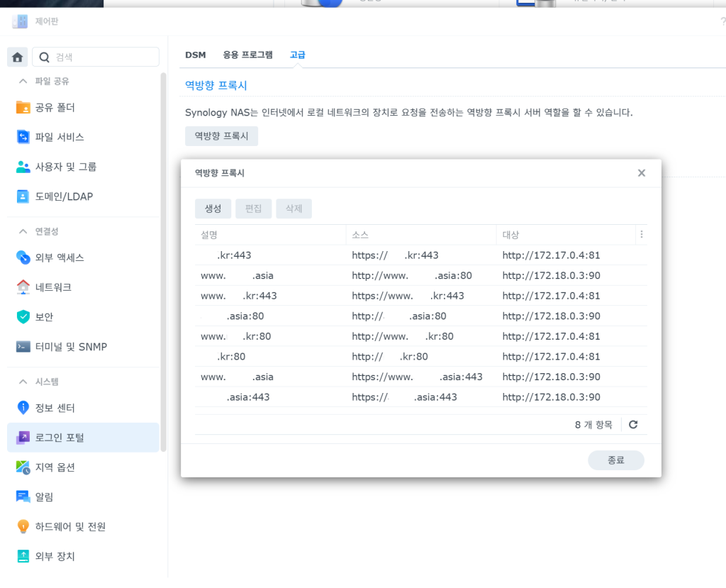Switch to the DSM tab

pos(195,55)
